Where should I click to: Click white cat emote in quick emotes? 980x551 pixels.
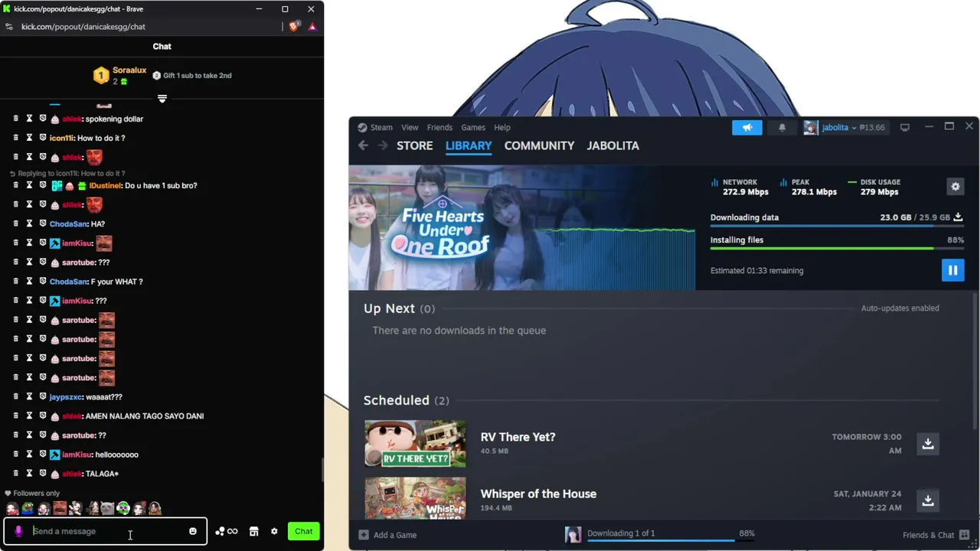click(107, 508)
